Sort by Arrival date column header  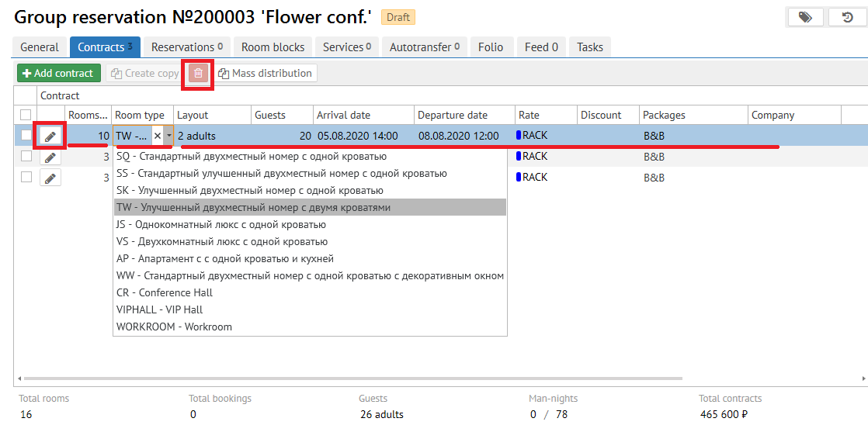point(343,115)
